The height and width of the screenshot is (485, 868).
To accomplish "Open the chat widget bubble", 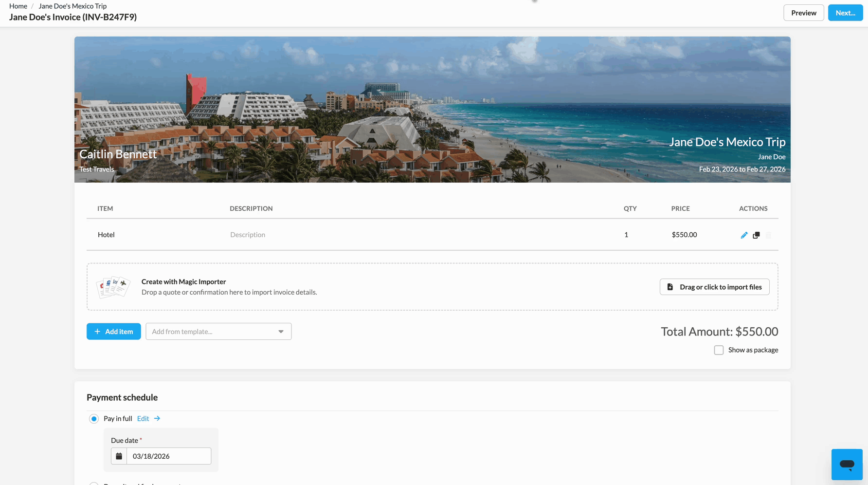I will point(847,465).
